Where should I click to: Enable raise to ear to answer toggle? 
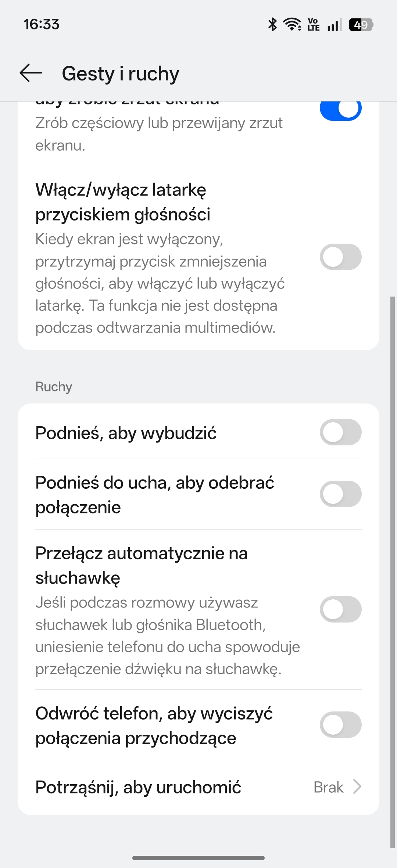pyautogui.click(x=340, y=494)
